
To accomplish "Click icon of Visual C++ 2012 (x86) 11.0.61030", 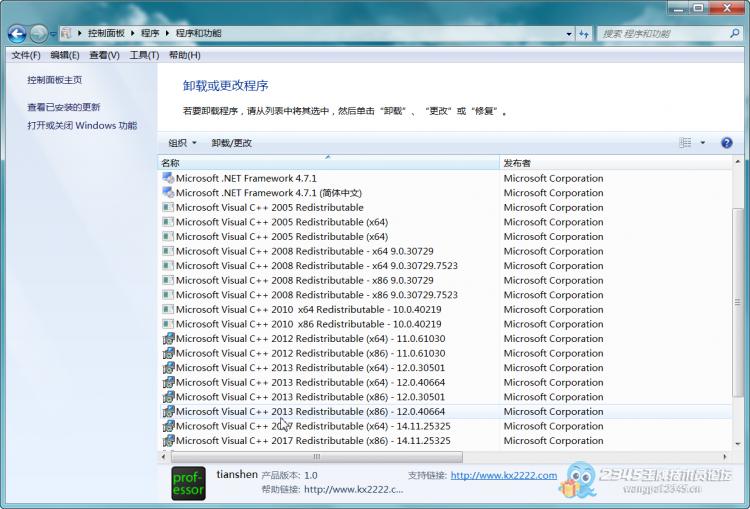I will click(168, 353).
